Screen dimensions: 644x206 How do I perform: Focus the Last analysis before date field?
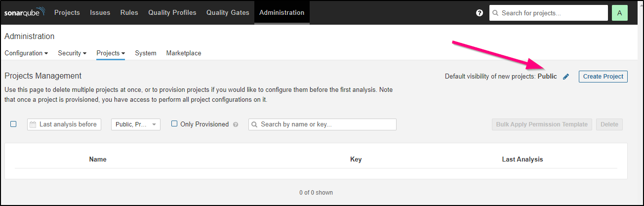coord(64,124)
